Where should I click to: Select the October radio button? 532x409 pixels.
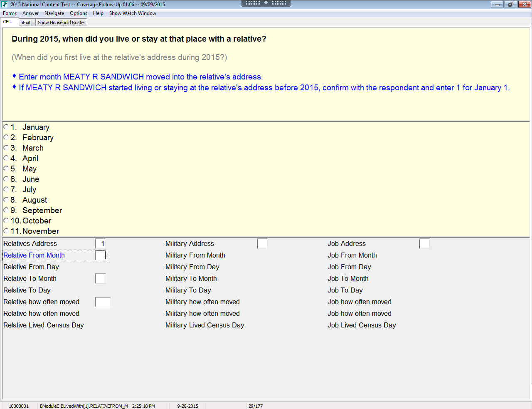6,221
